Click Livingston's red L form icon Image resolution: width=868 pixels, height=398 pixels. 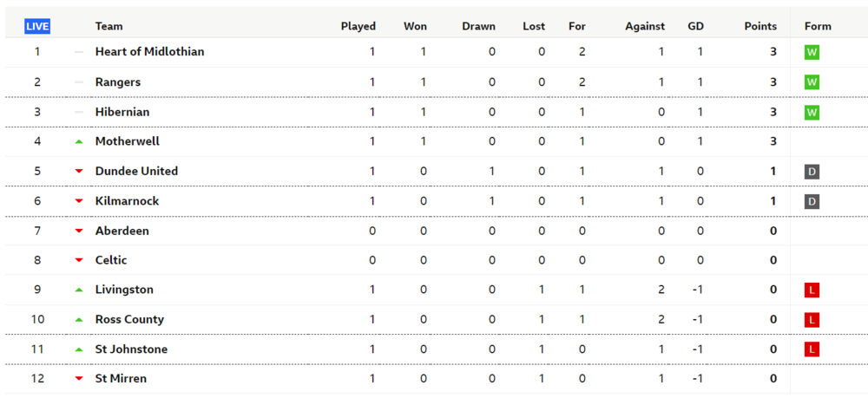[812, 290]
